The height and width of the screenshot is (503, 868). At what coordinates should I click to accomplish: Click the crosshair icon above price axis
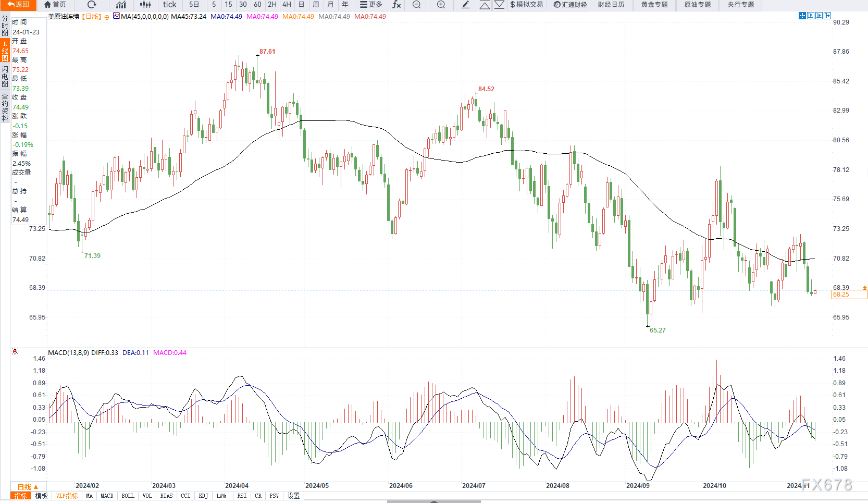pyautogui.click(x=802, y=16)
